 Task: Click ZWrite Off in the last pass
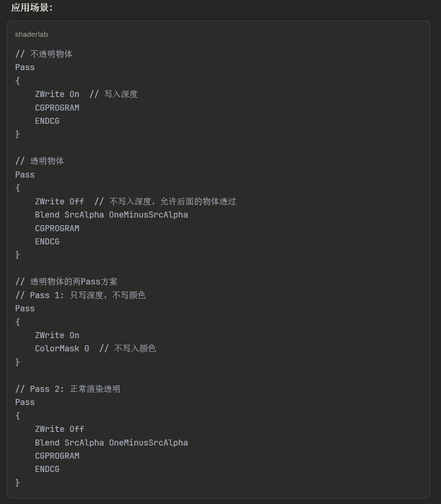pyautogui.click(x=59, y=429)
